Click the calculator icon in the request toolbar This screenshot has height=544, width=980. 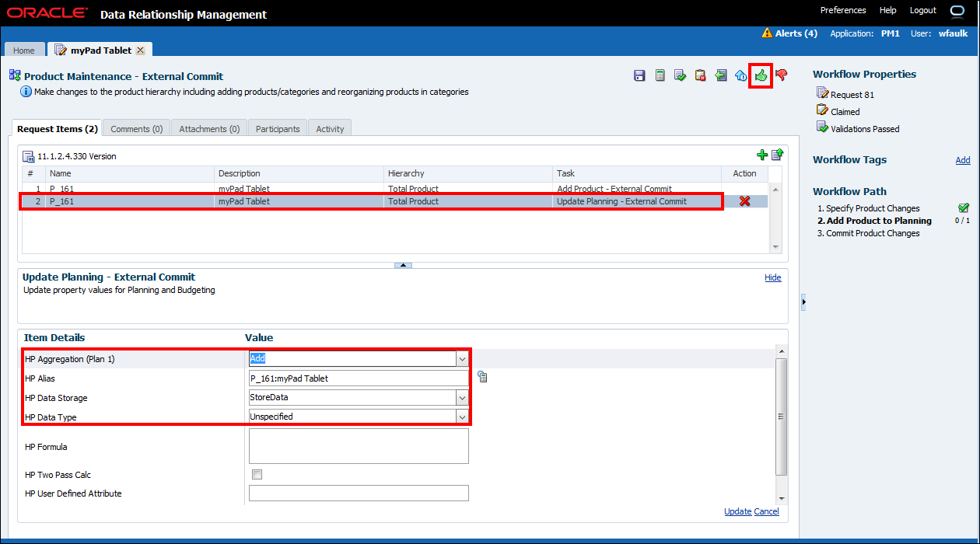pyautogui.click(x=660, y=75)
